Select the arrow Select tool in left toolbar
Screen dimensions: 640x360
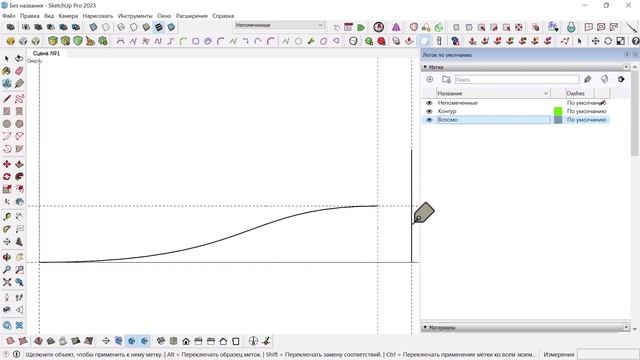point(7,59)
